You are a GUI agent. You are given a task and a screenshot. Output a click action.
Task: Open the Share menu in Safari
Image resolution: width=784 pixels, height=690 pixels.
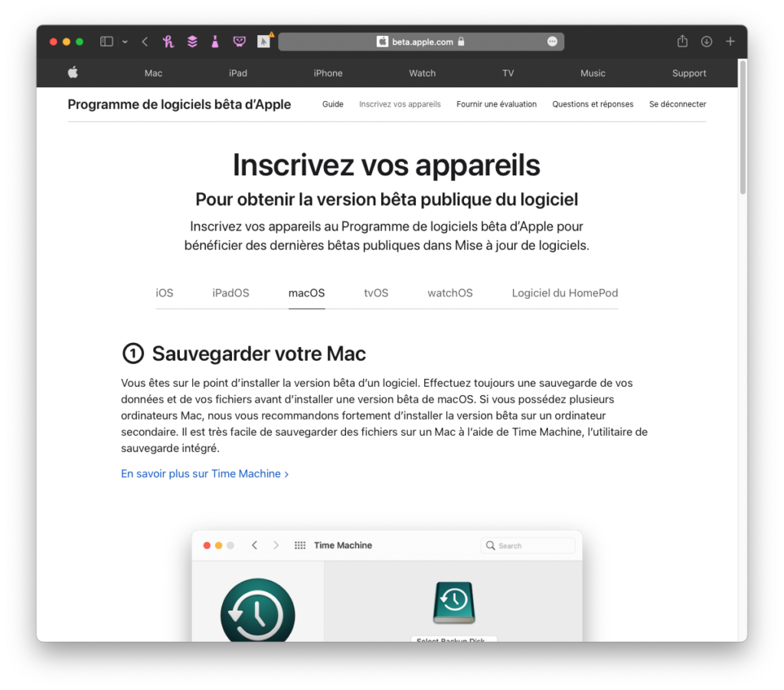coord(682,41)
